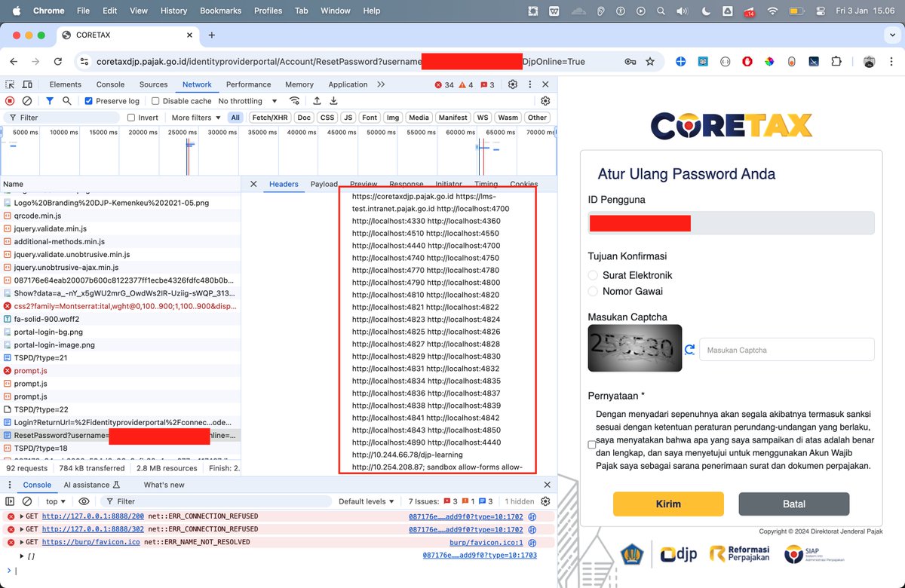Tick the Pernyataan agreement checkbox
905x588 pixels.
coord(592,445)
